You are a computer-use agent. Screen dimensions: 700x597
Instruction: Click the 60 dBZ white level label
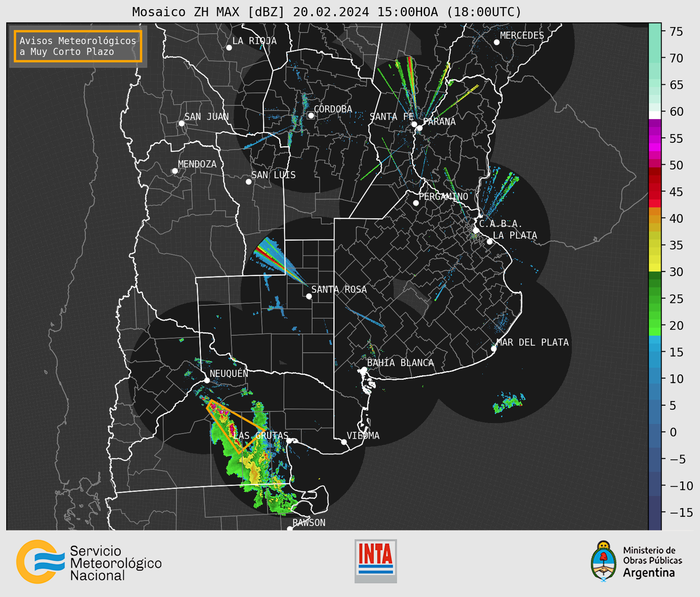point(676,112)
